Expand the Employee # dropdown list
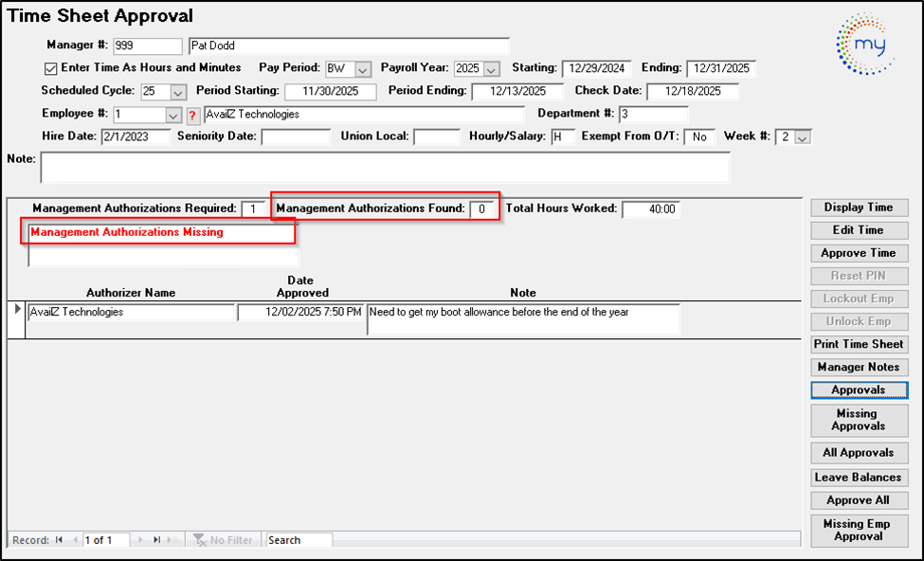The height and width of the screenshot is (561, 924). point(172,115)
